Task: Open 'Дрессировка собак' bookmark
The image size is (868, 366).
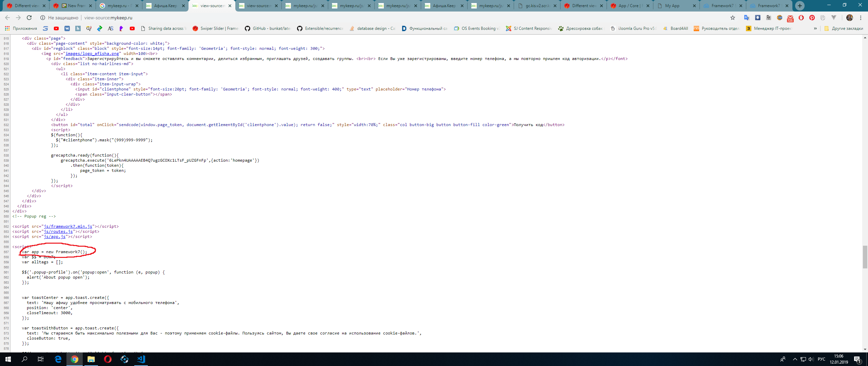Action: [581, 28]
